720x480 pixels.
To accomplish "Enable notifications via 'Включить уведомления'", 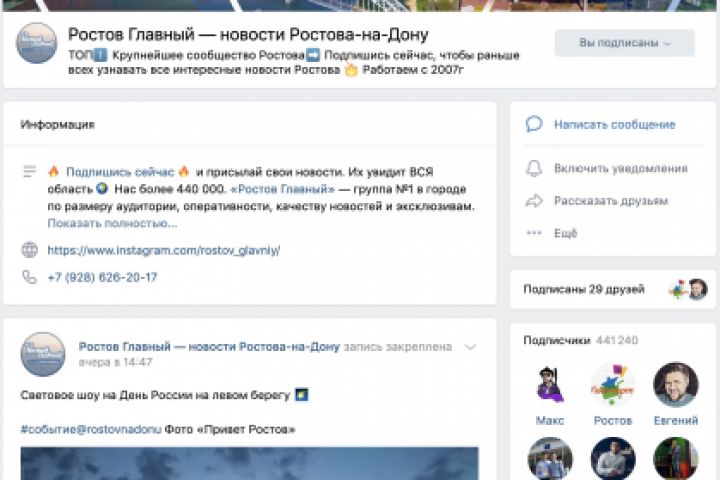I will coord(621,169).
